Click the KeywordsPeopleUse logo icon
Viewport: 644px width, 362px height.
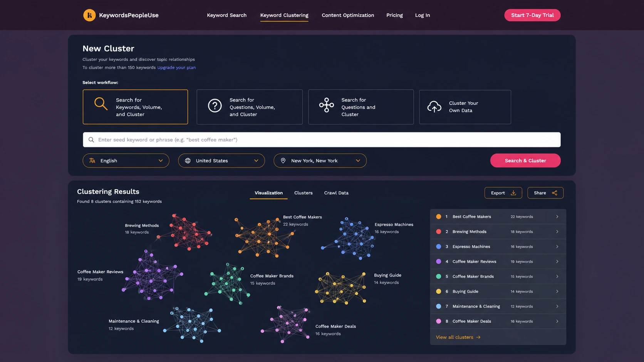pyautogui.click(x=89, y=15)
